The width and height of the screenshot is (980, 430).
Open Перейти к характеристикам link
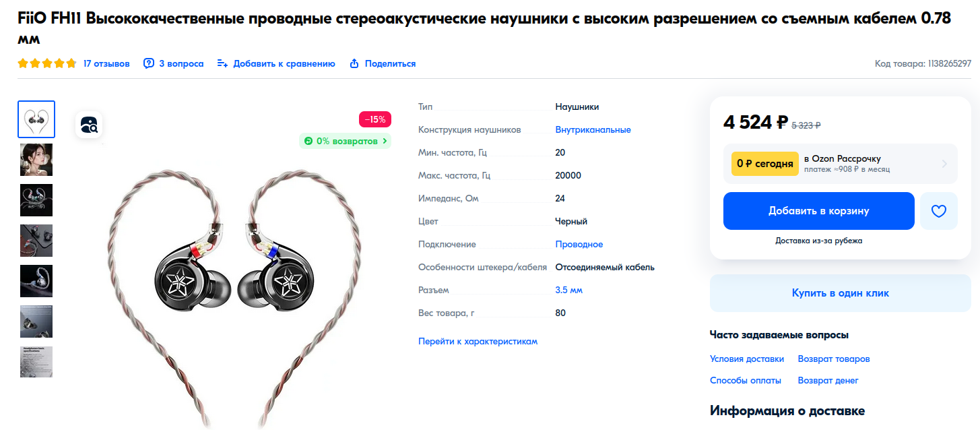tap(478, 341)
